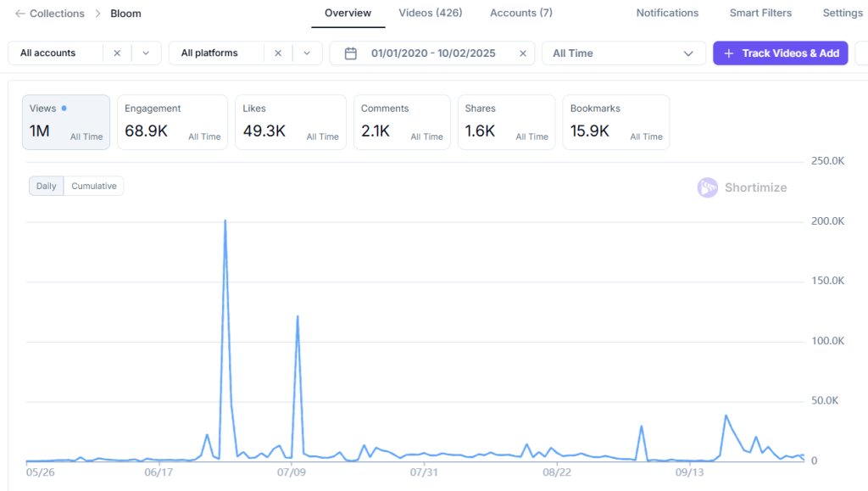Open the All Time period dropdown

[x=623, y=53]
